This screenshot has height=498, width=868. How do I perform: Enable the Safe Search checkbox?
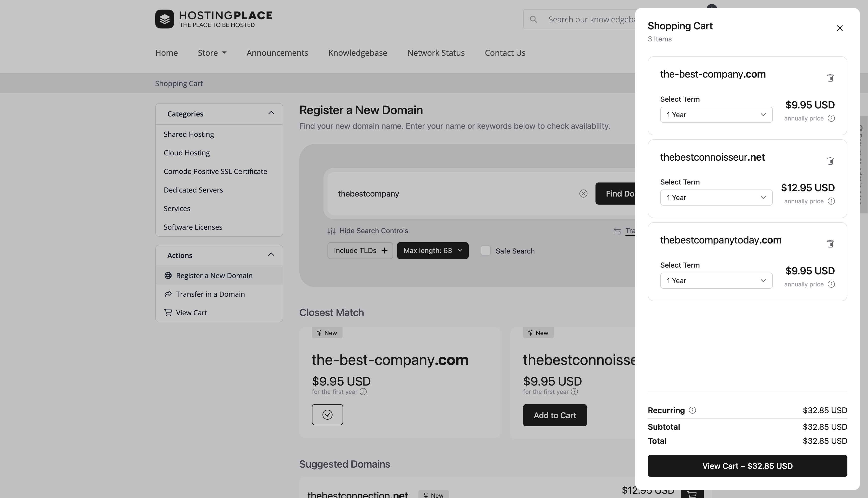[x=485, y=251]
